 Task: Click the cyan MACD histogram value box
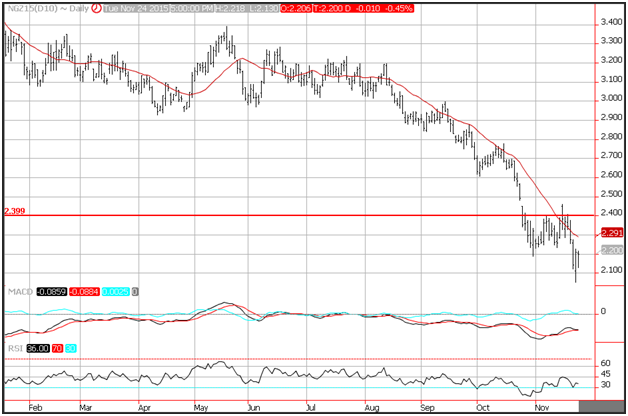(116, 291)
